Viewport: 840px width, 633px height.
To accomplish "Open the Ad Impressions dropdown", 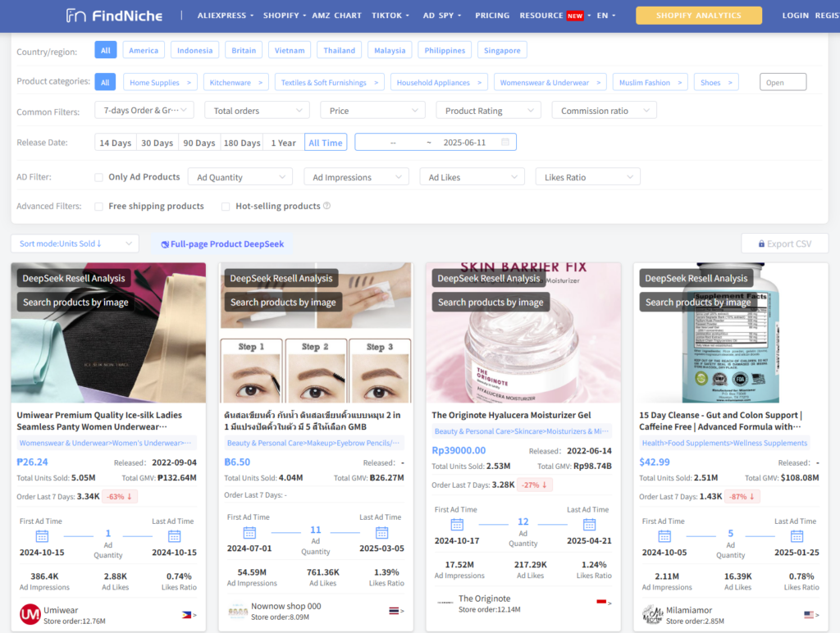I will pyautogui.click(x=356, y=177).
